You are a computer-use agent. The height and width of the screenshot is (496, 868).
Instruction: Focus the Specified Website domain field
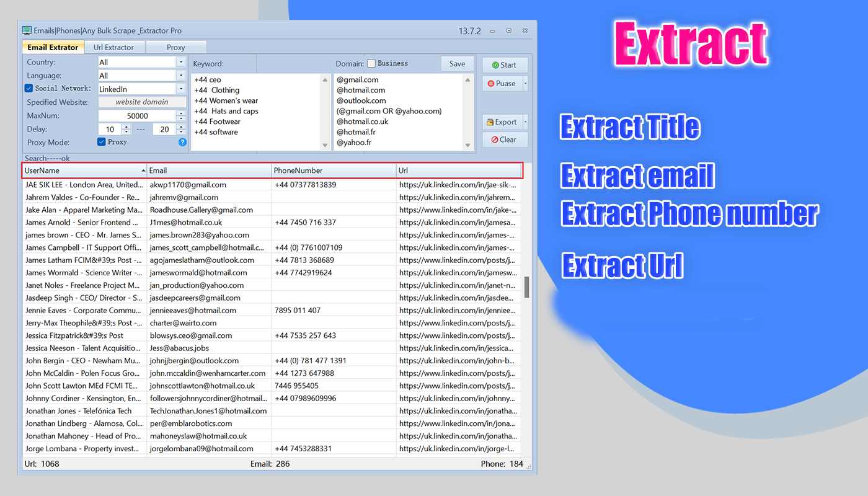(x=142, y=102)
